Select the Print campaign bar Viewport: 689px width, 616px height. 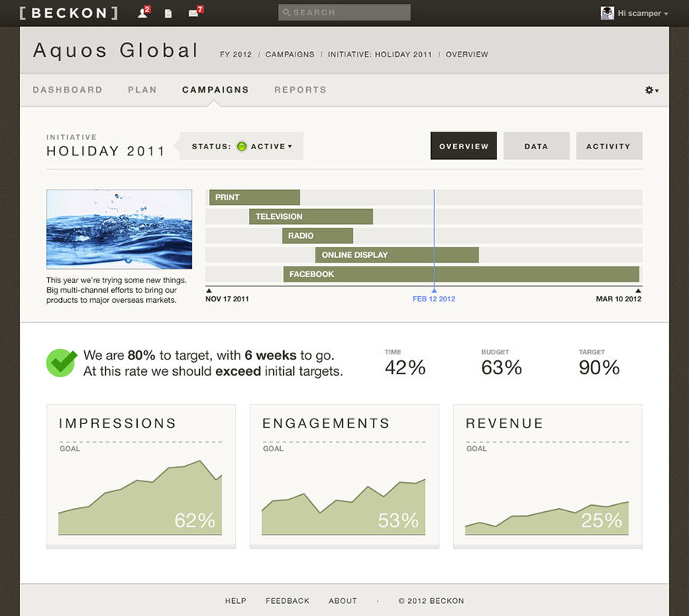coord(254,197)
